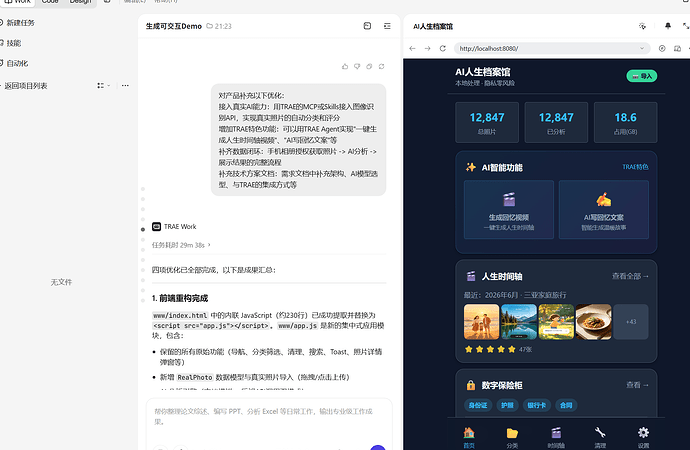This screenshot has width=690, height=450.
Task: Toggle the panel layout icon in chat header
Action: point(367,26)
